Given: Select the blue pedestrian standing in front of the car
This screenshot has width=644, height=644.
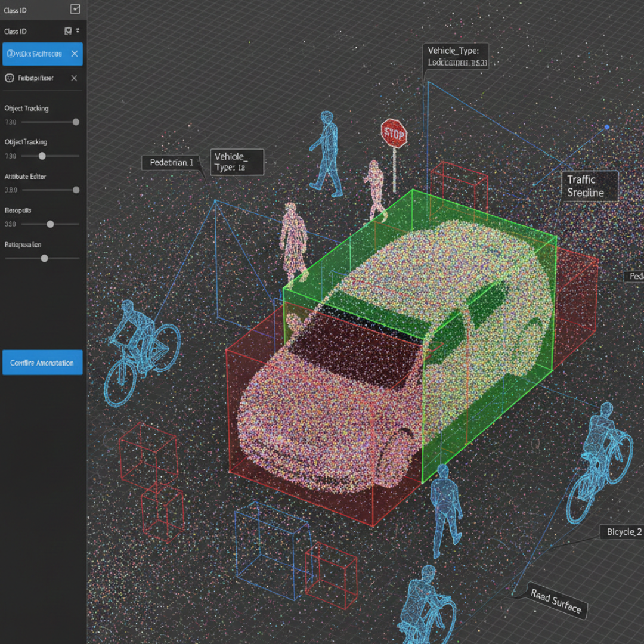Looking at the screenshot, I should point(444,510).
